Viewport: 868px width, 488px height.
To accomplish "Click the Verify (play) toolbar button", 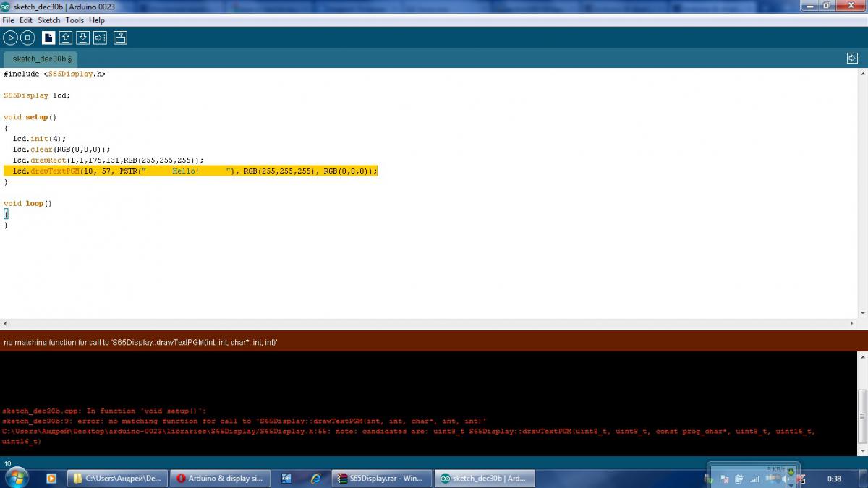I will 10,38.
